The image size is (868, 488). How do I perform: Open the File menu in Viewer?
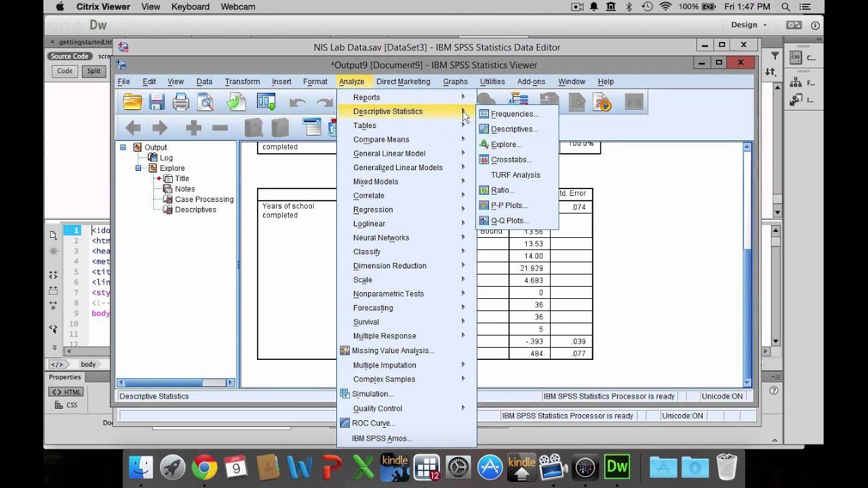coord(123,81)
